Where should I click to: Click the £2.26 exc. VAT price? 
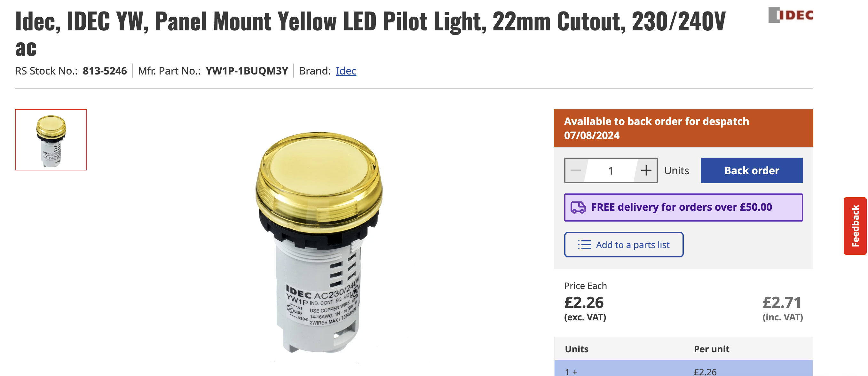point(584,302)
